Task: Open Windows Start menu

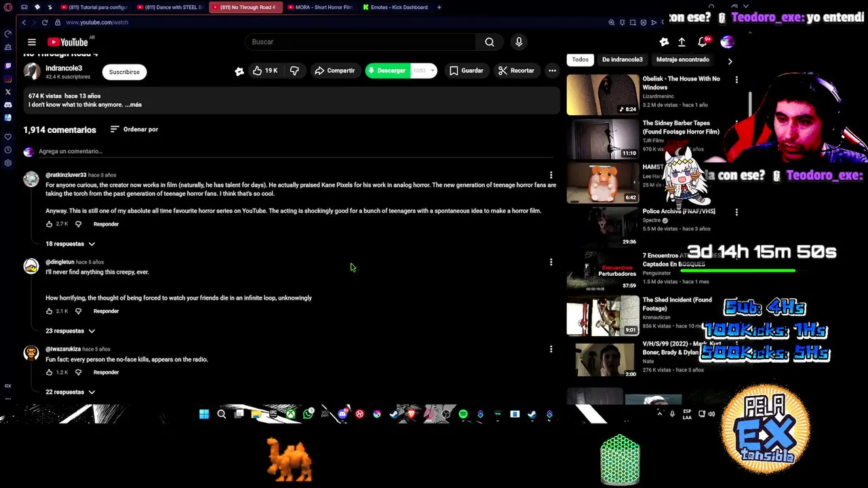Action: [204, 413]
